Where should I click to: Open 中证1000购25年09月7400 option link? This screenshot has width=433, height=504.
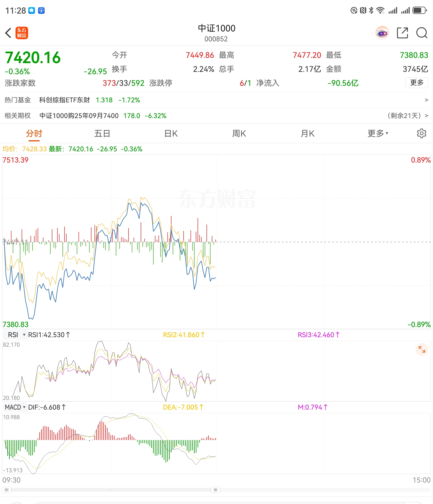tap(79, 116)
